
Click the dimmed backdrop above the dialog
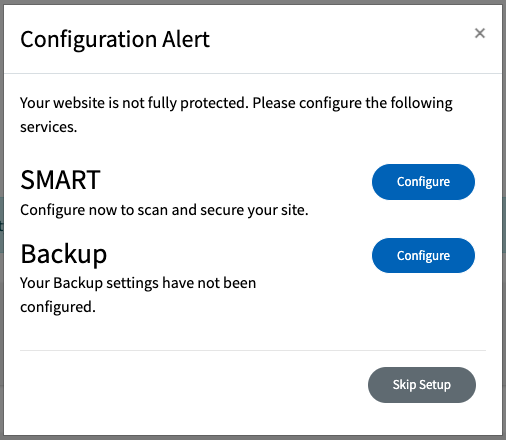[253, 2]
